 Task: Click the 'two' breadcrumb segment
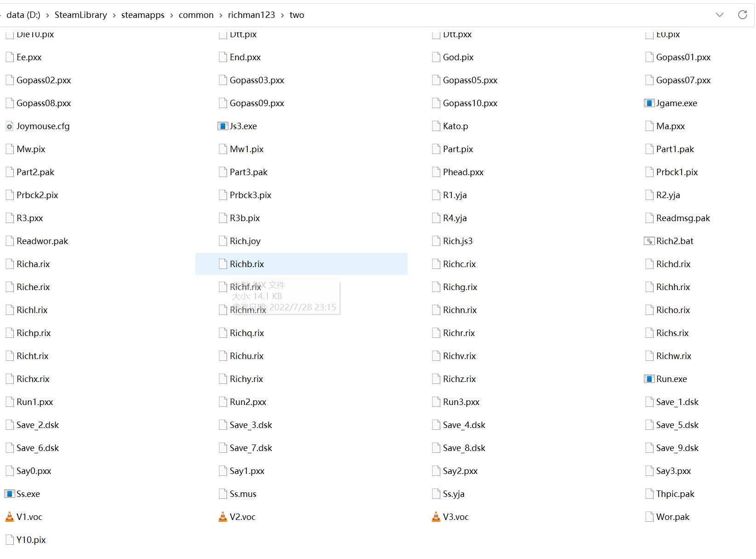(x=297, y=15)
